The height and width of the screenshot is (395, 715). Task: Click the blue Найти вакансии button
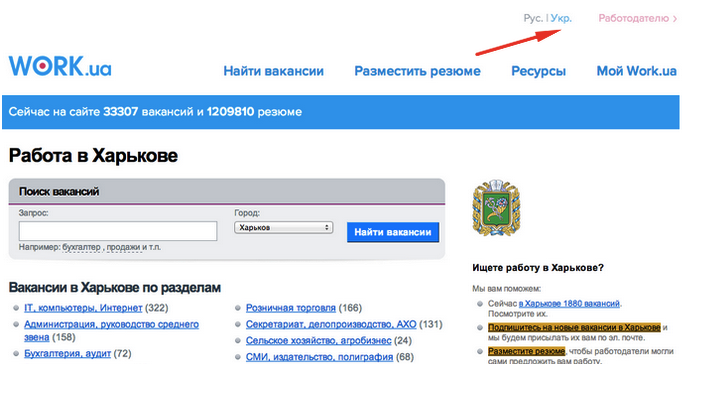point(393,232)
